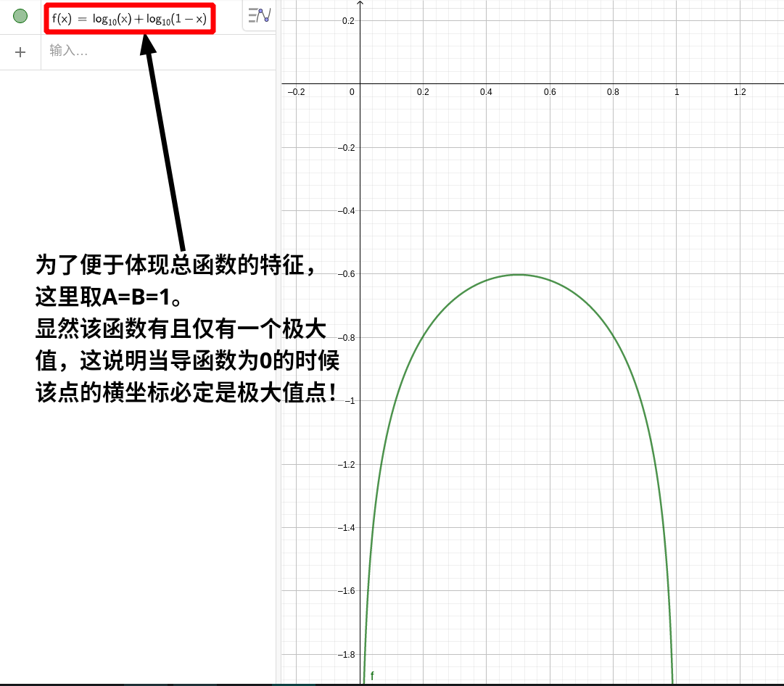This screenshot has width=784, height=686.
Task: Click the x-axis label 0.4
Action: (486, 92)
